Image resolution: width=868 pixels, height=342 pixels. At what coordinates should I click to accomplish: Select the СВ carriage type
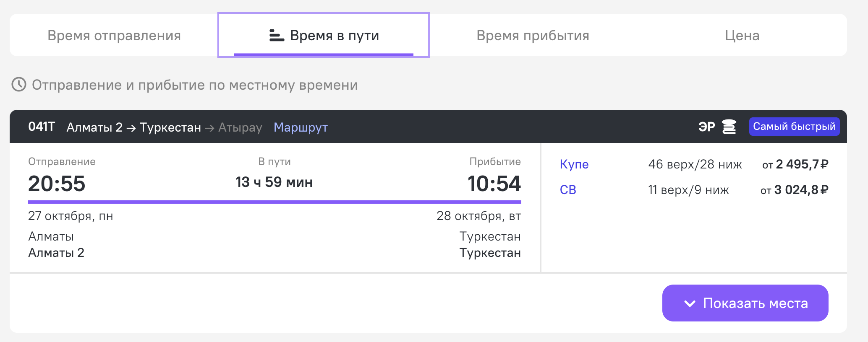pyautogui.click(x=568, y=190)
